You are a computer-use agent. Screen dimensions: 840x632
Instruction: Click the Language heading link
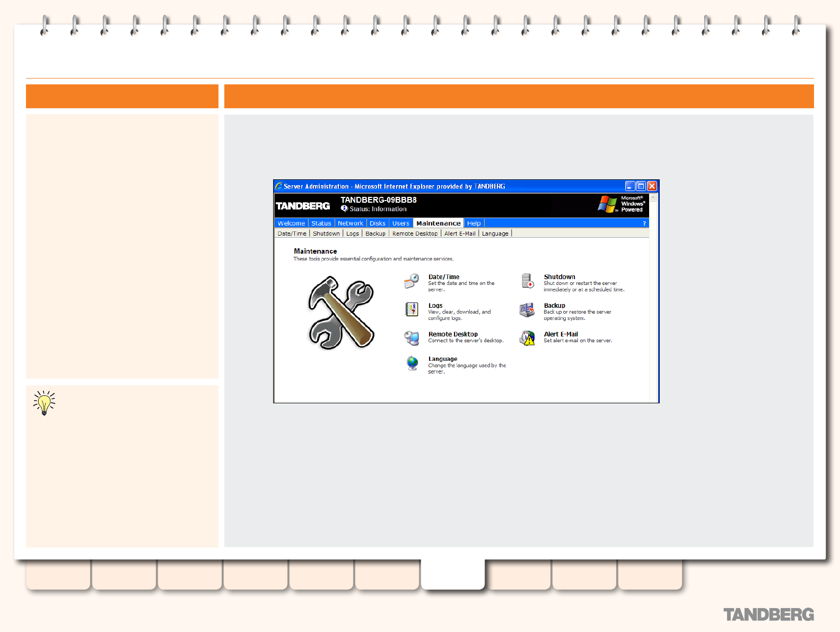[443, 359]
